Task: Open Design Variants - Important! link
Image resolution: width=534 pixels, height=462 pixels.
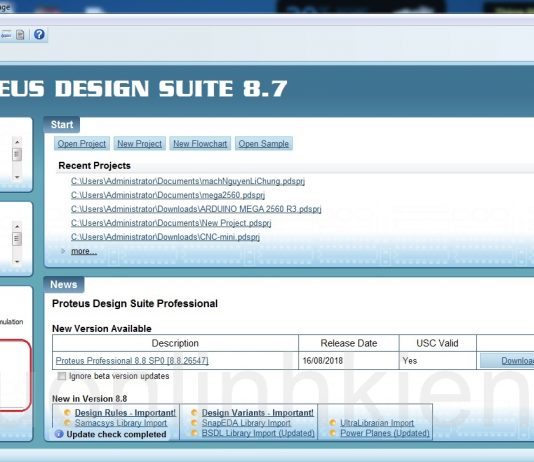Action: click(x=257, y=413)
